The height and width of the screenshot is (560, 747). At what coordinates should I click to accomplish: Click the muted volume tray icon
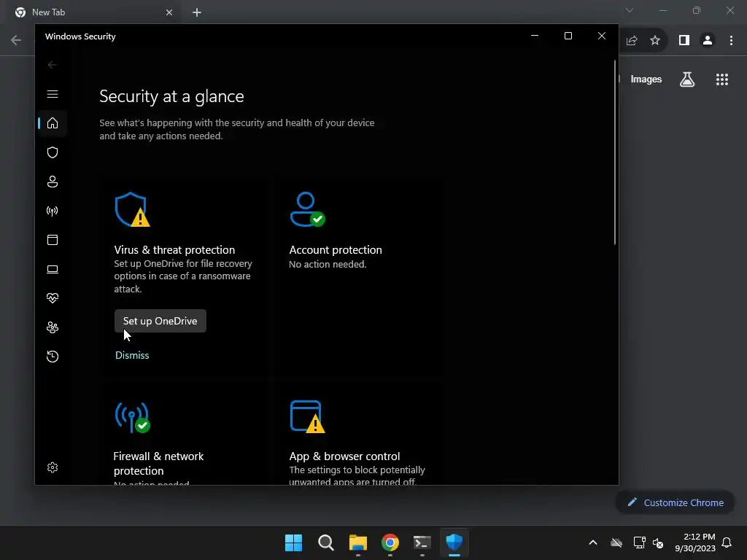(658, 542)
